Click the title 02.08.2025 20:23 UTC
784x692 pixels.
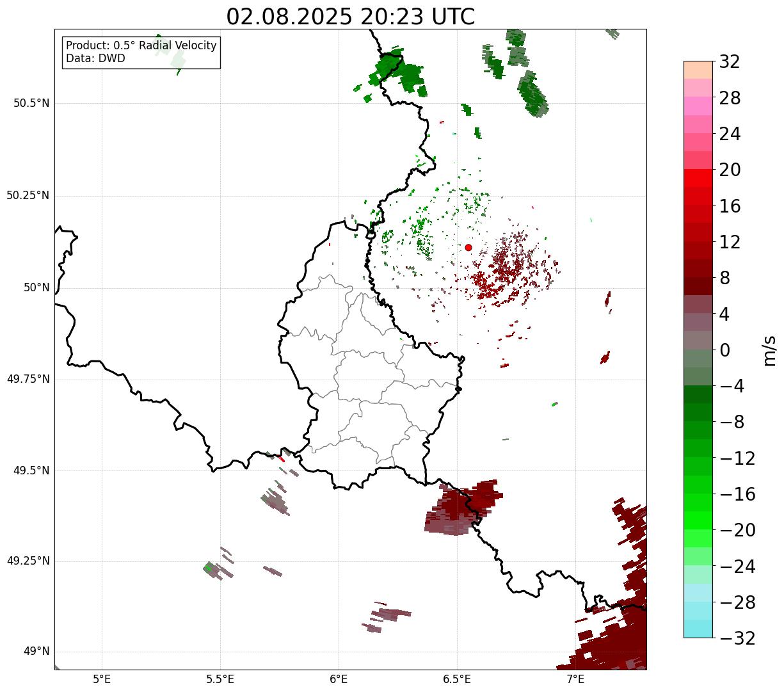coord(351,17)
